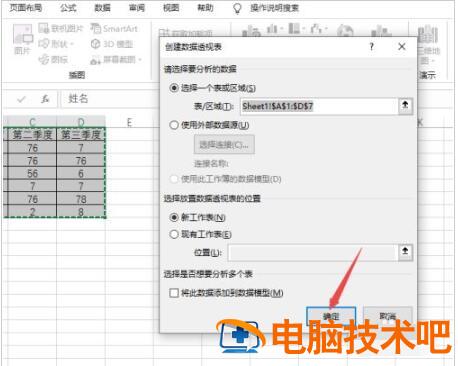Open the hierarchy chart dropdown
Image resolution: width=458 pixels, height=366 pixels.
(x=296, y=29)
